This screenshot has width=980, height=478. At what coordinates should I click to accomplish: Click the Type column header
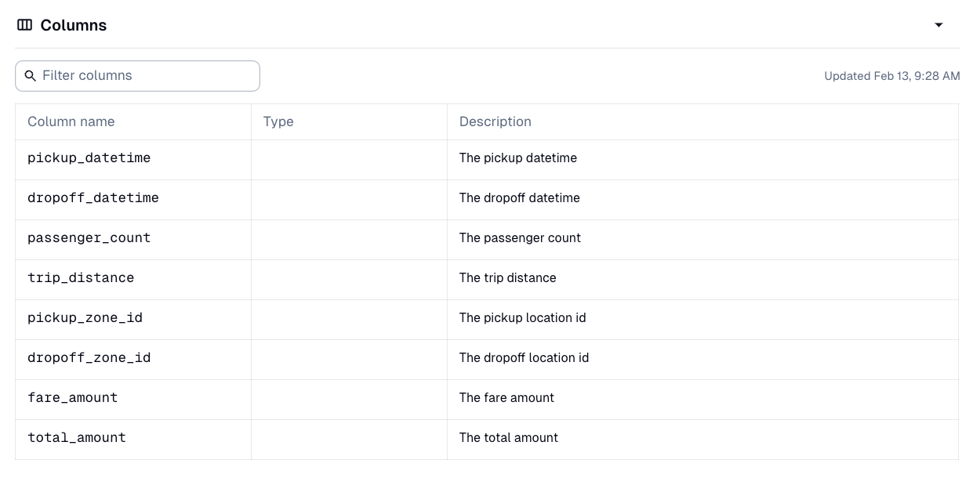point(278,121)
